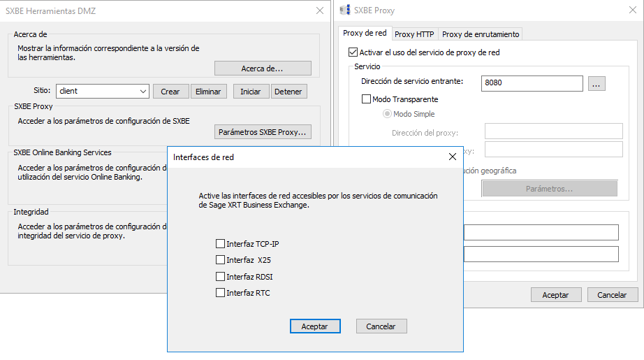644x360 pixels.
Task: Click the ellipsis browse button beside 8080
Action: click(x=596, y=83)
